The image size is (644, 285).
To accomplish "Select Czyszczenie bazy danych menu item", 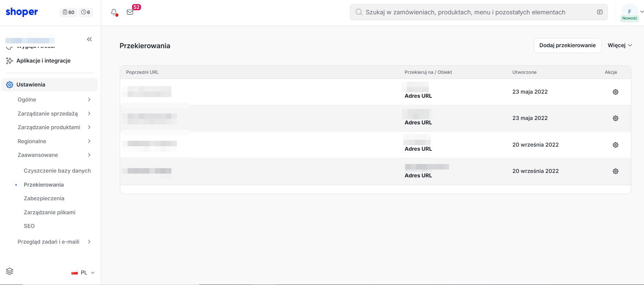I will (x=57, y=171).
